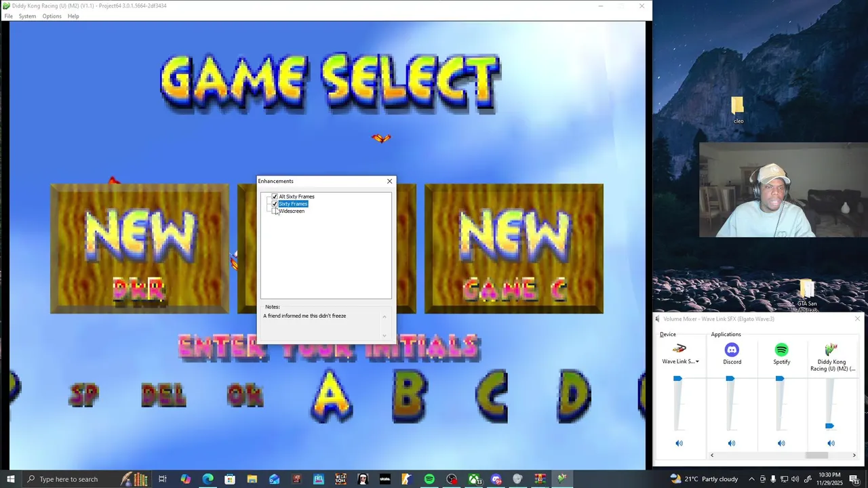Enable the Widescreen enhancement checkbox

pos(275,211)
